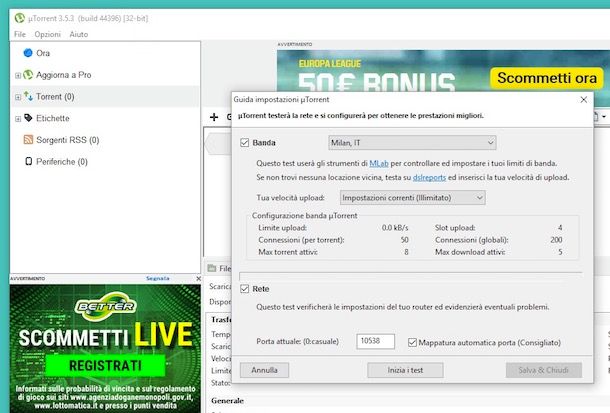This screenshot has width=610, height=413.
Task: Click the Periferiche device icon
Action: click(28, 161)
